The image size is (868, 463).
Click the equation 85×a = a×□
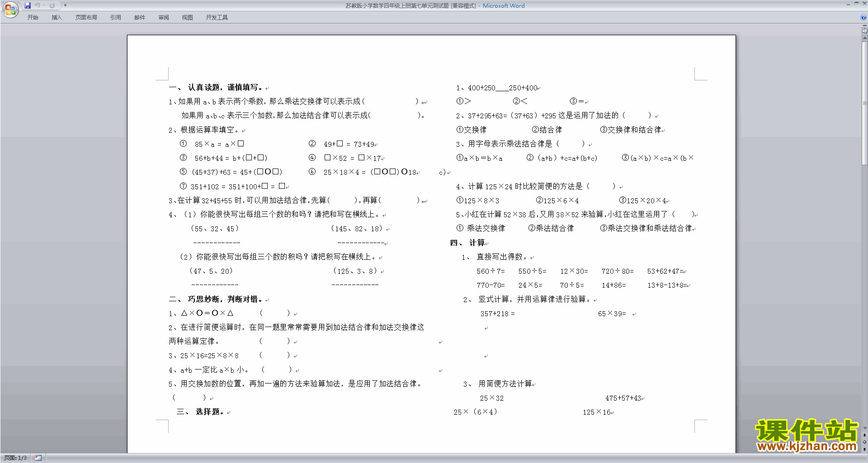[219, 144]
